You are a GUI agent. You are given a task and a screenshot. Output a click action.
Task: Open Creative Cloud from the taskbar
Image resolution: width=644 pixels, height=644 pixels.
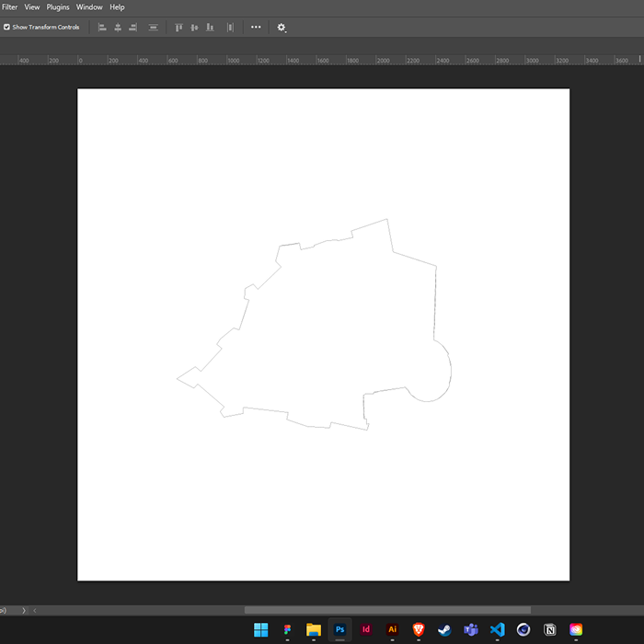pyautogui.click(x=576, y=629)
